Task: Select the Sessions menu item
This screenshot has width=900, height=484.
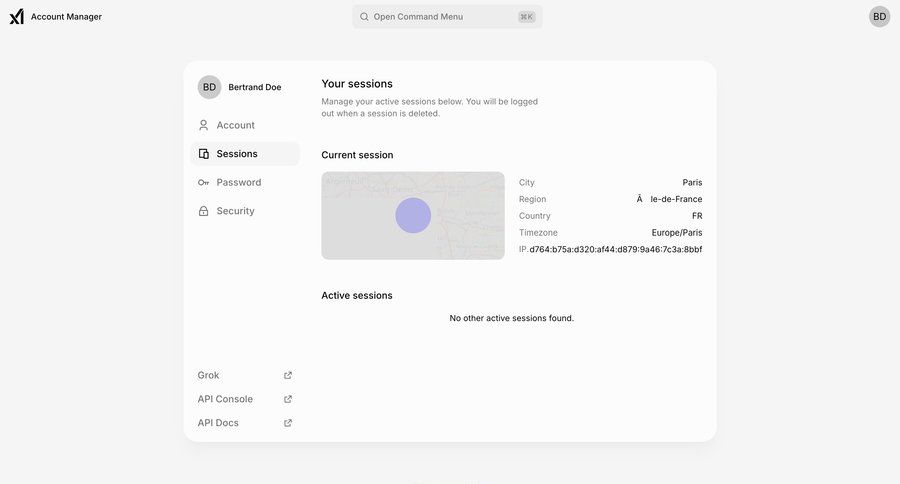Action: point(245,154)
